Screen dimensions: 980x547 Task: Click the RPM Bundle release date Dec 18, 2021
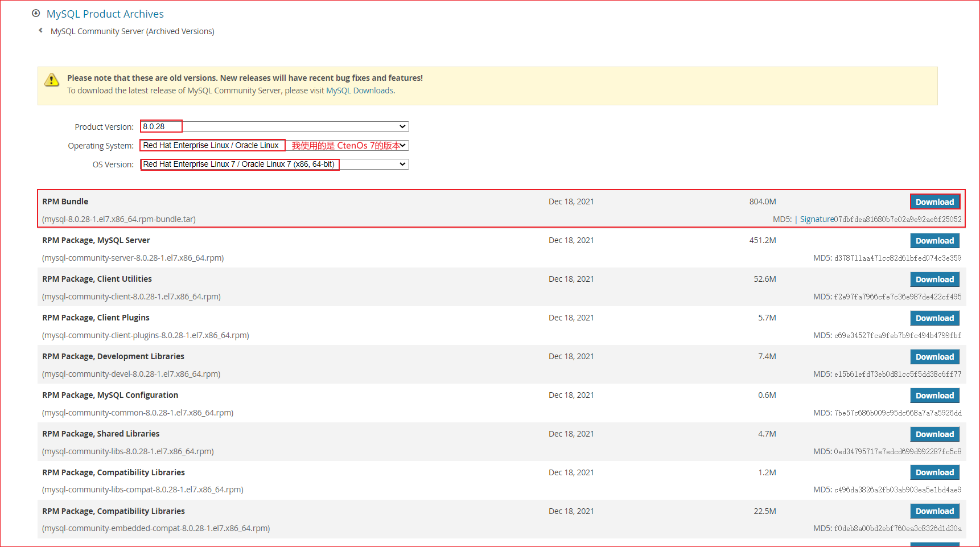pos(571,201)
